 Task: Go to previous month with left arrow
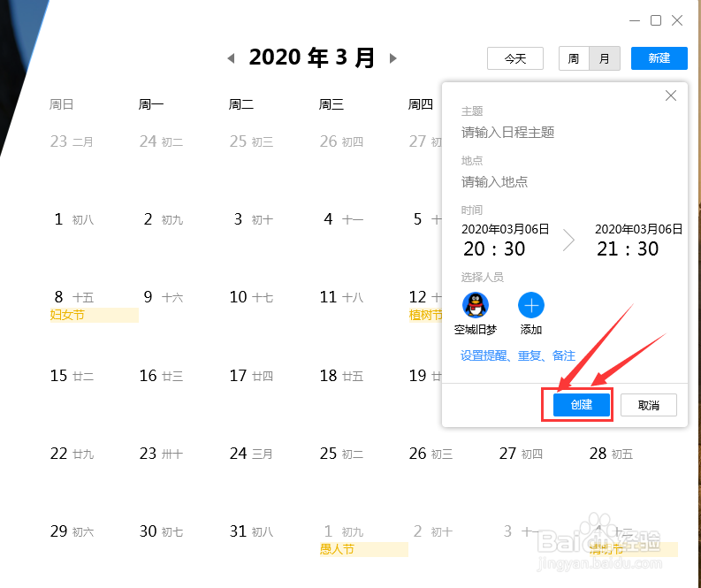pyautogui.click(x=231, y=58)
